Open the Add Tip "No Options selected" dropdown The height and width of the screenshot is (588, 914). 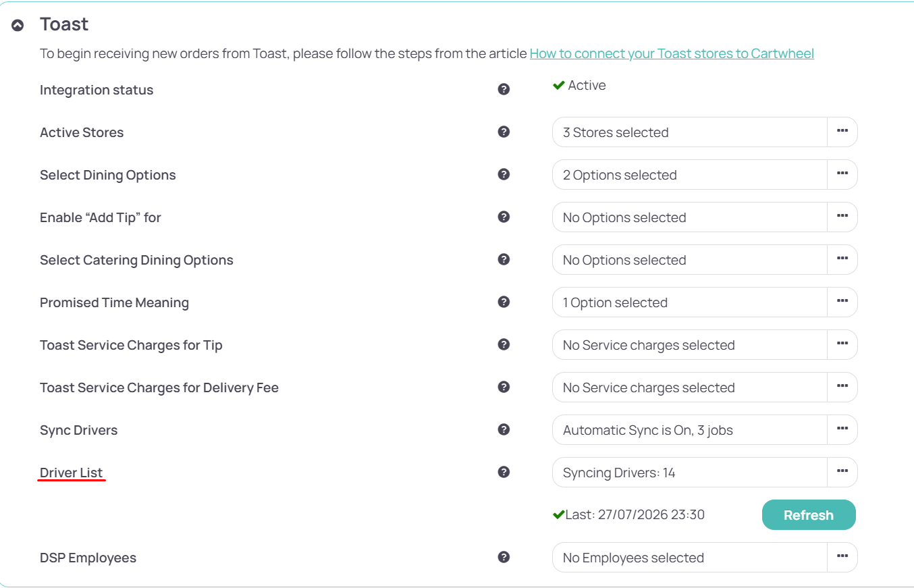690,217
